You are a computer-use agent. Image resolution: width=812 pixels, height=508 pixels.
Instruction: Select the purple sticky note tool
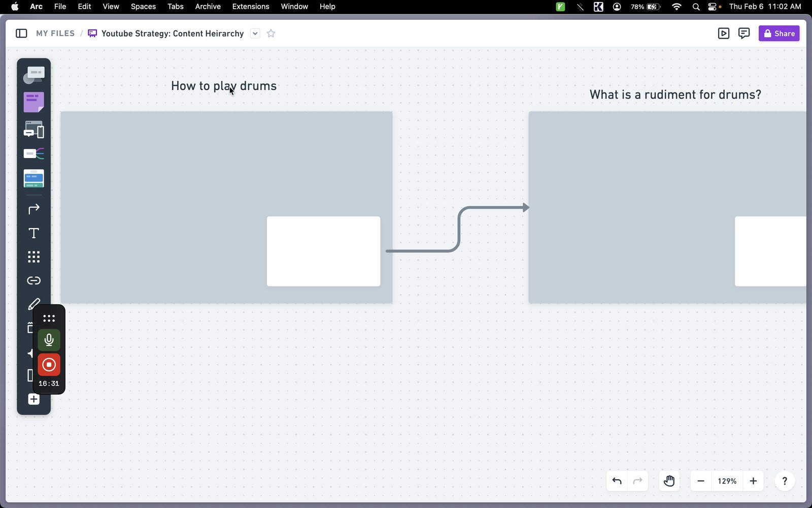tap(34, 103)
